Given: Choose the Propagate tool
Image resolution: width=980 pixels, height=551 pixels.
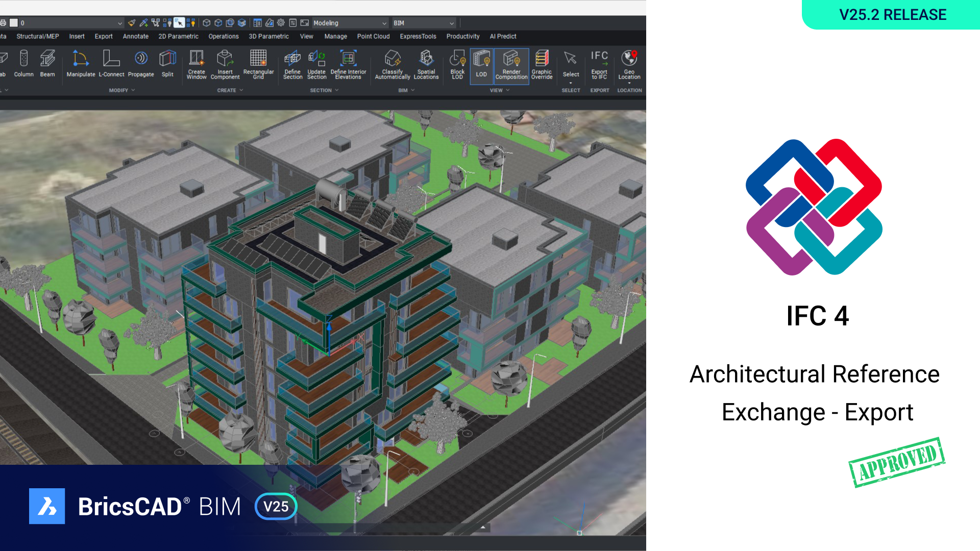Looking at the screenshot, I should [x=141, y=64].
